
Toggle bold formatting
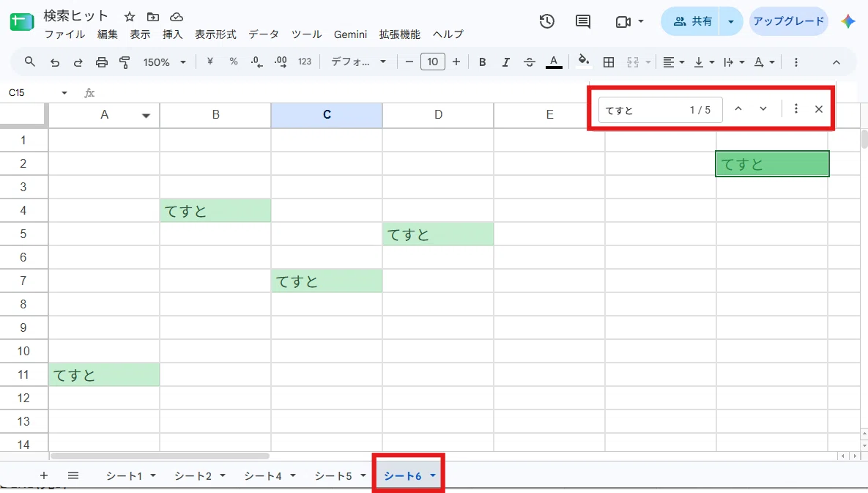(482, 62)
